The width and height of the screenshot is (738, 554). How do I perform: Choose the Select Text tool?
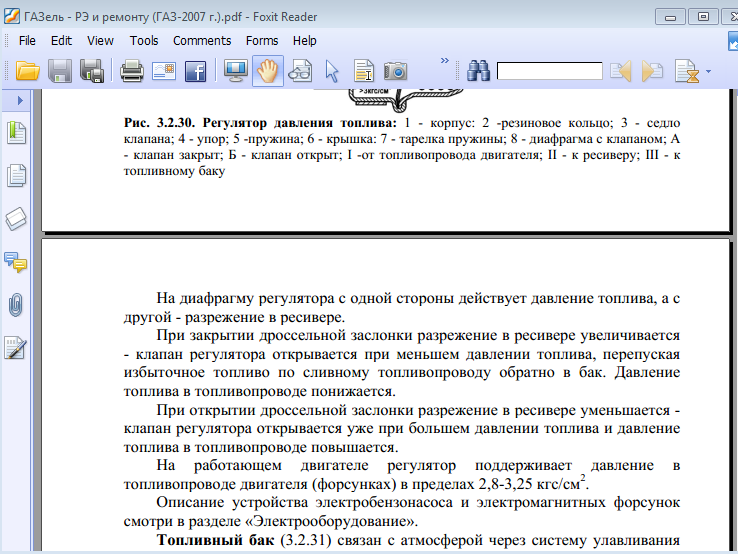(x=364, y=71)
